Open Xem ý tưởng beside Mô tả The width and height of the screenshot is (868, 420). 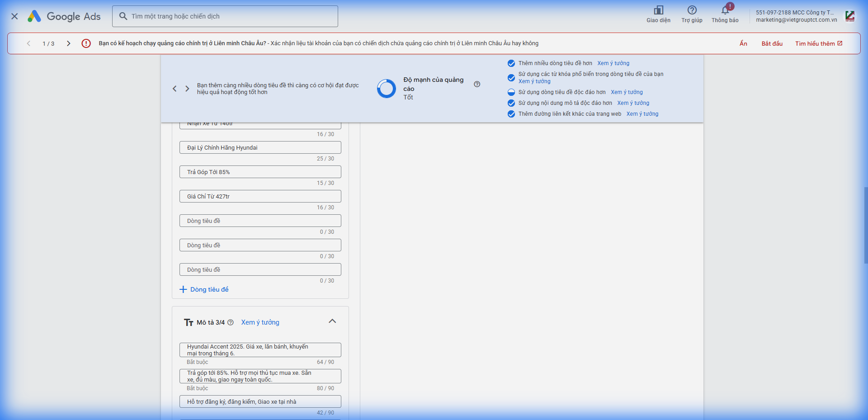[x=260, y=322]
